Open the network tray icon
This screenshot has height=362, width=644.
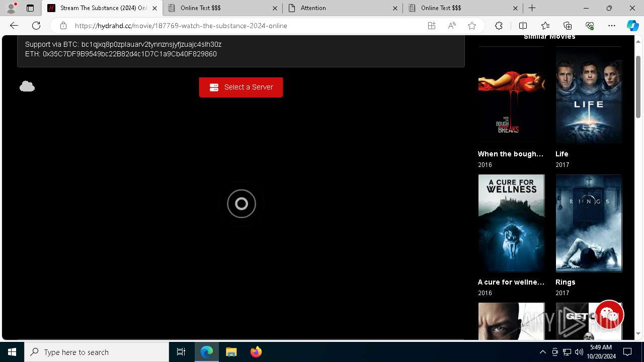(x=567, y=352)
